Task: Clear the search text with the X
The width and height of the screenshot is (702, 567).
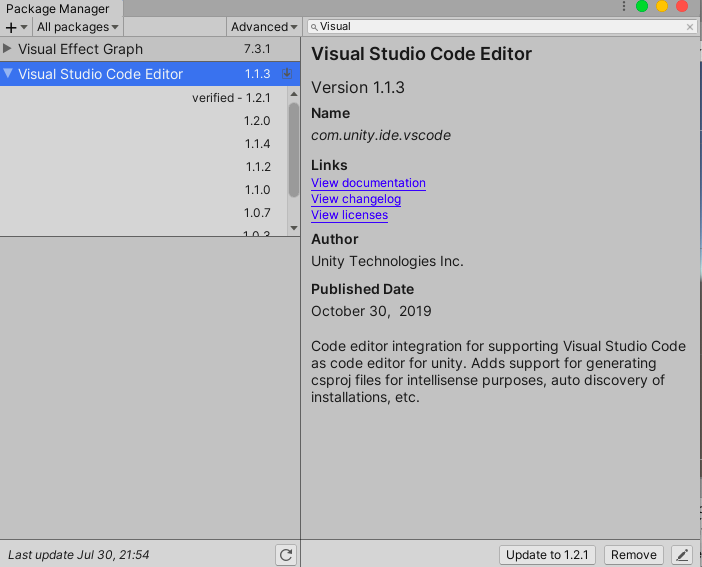Action: (x=690, y=27)
